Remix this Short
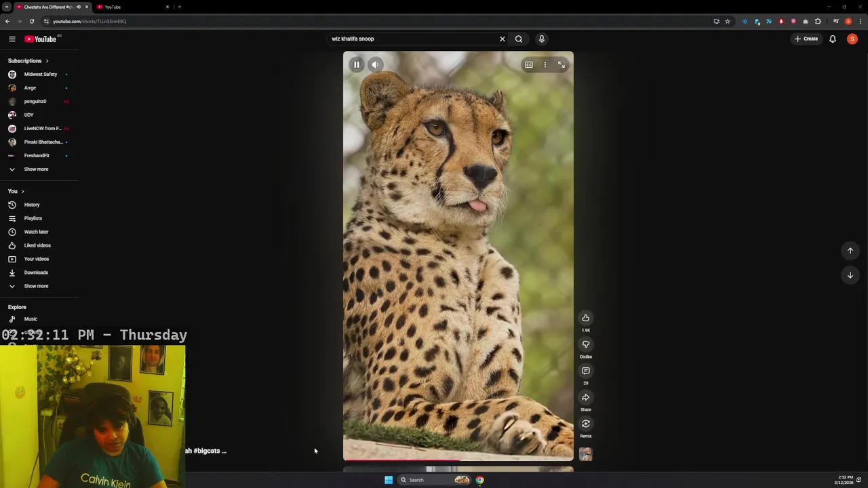The width and height of the screenshot is (868, 488). pyautogui.click(x=586, y=424)
